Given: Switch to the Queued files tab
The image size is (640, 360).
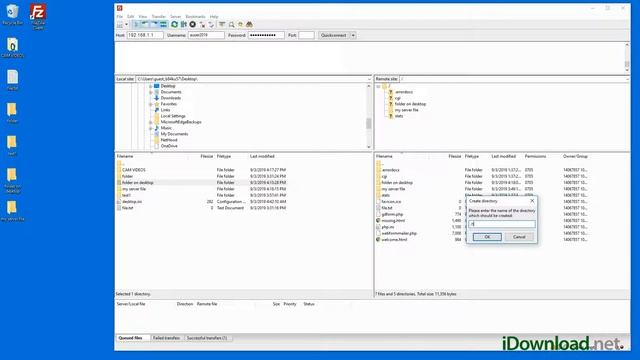Looking at the screenshot, I should 131,338.
